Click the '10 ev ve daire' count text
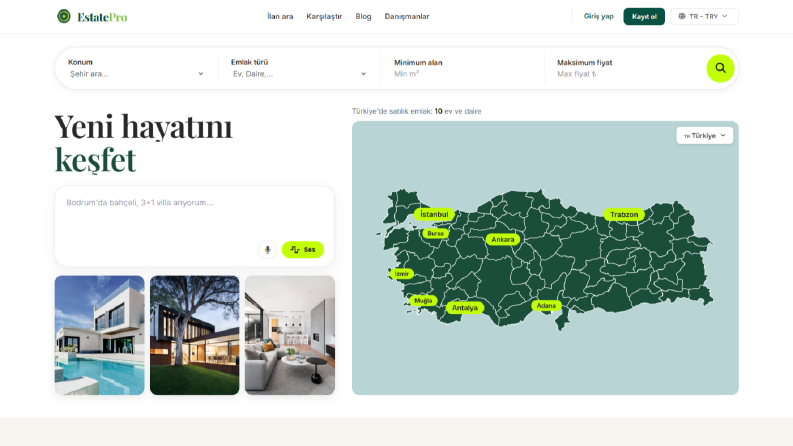Screen dimensions: 793x446 [458, 111]
